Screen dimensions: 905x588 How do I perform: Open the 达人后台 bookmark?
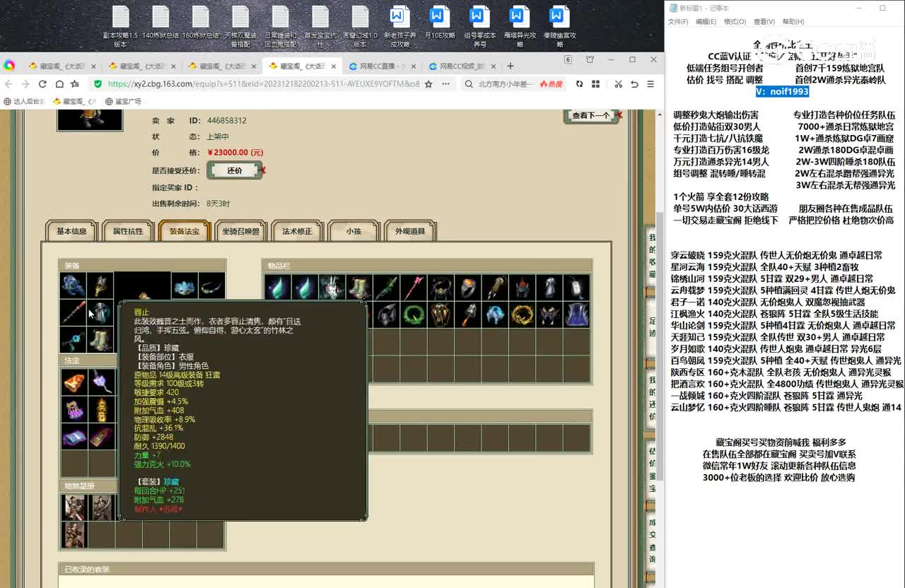point(23,101)
